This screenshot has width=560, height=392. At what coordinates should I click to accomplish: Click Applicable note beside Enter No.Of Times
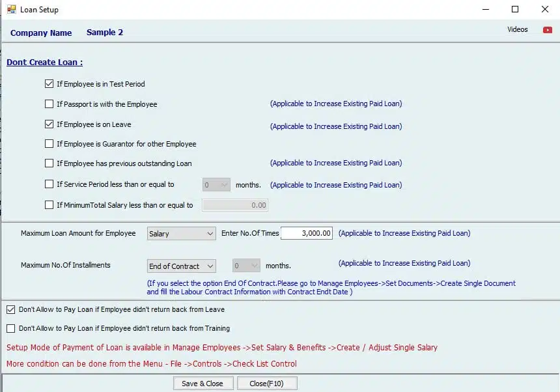tap(404, 233)
